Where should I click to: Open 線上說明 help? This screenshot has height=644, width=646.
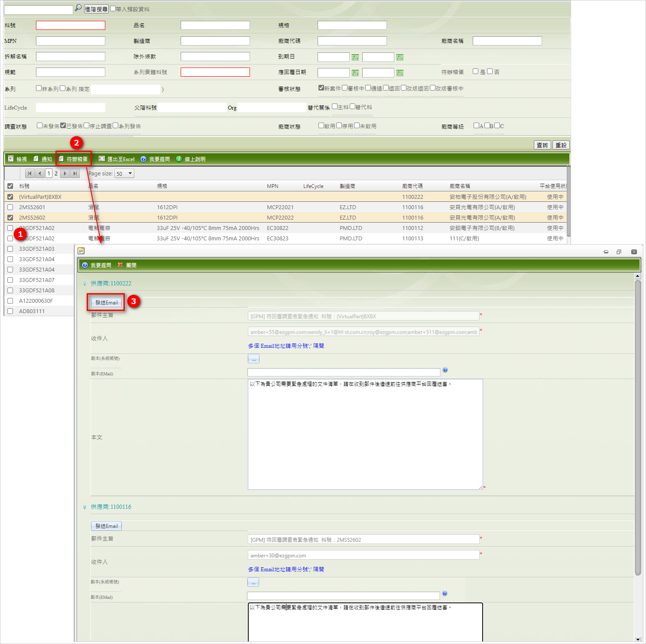(191, 159)
